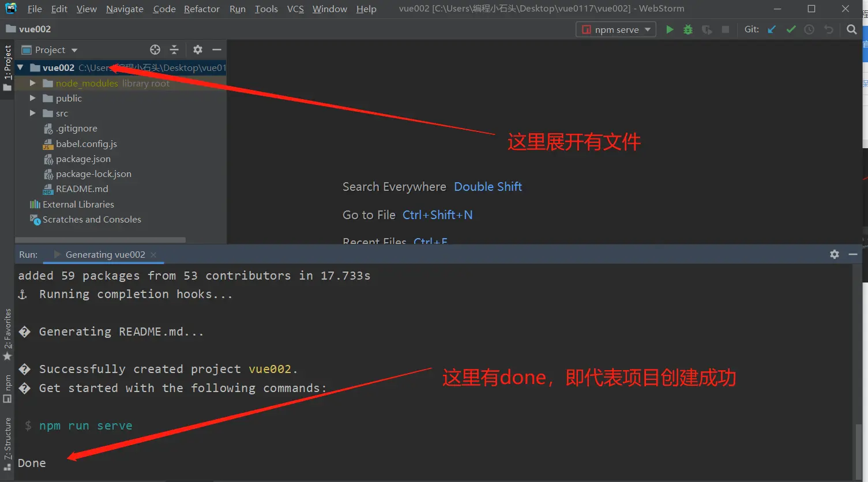Collapse the vue002 root folder
The image size is (868, 482).
point(21,67)
